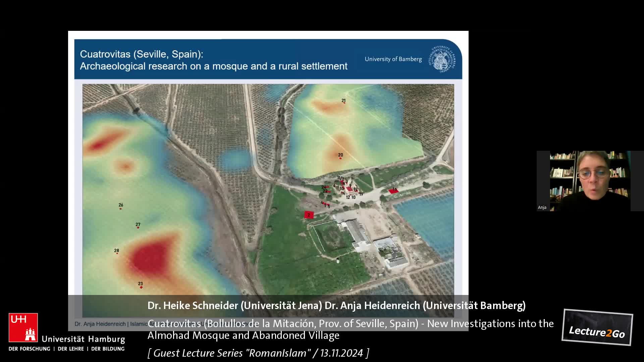Click the Lecture2Go logo
644x362 pixels.
597,327
